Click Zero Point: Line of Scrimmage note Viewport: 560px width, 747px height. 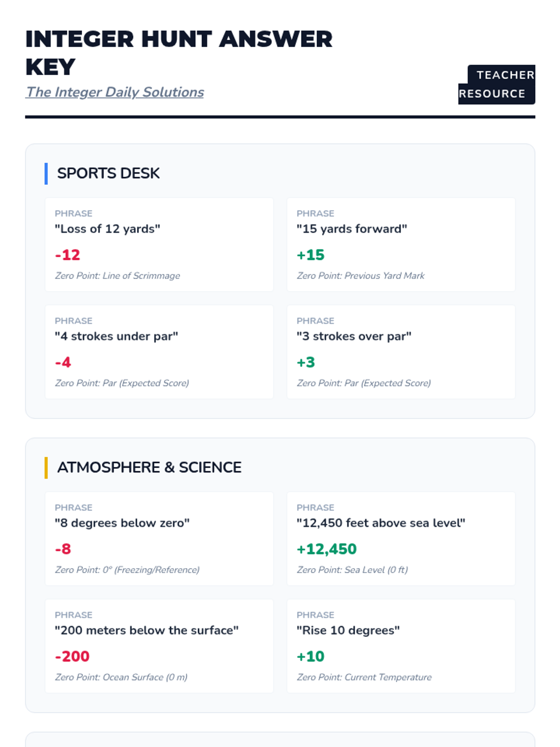[118, 275]
